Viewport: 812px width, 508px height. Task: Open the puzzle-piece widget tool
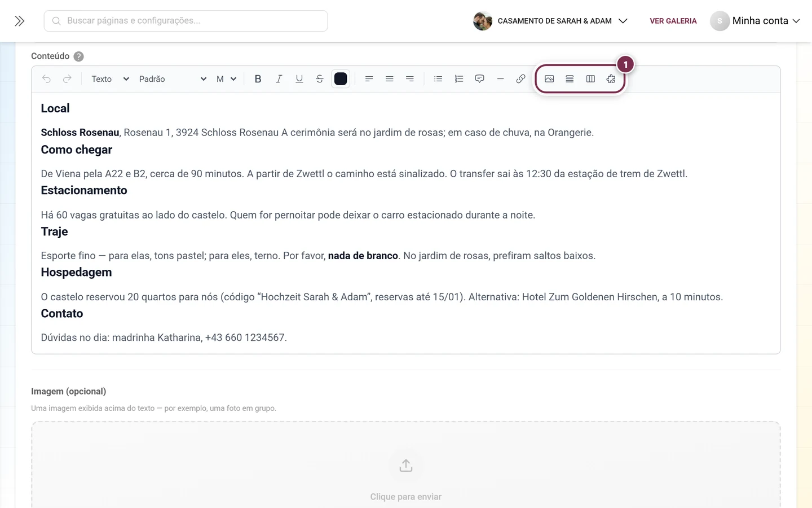point(611,79)
